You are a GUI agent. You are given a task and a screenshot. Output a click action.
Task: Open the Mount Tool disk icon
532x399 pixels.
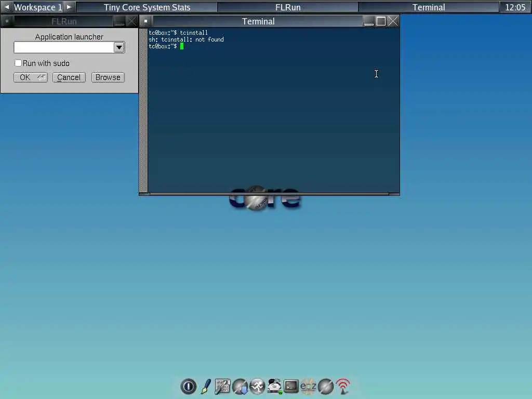pos(274,386)
